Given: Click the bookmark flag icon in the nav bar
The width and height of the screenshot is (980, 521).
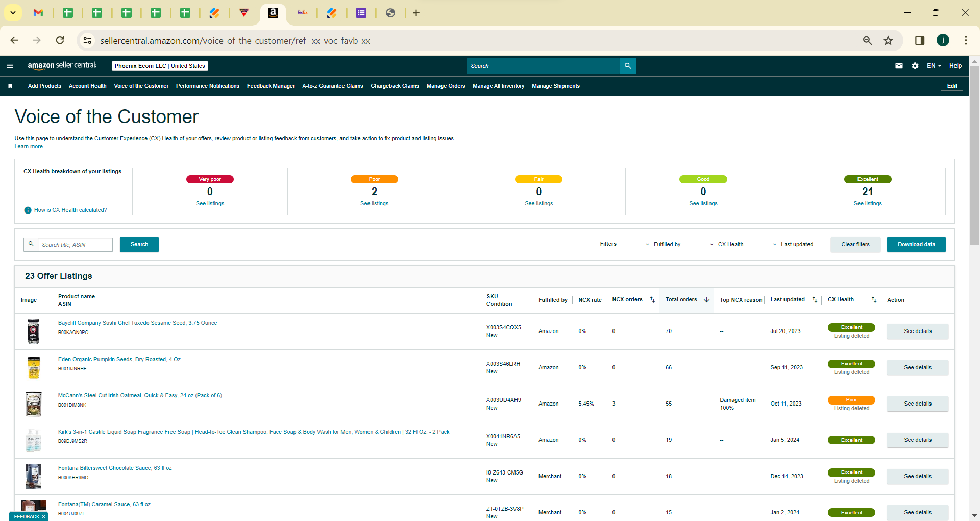Looking at the screenshot, I should [x=10, y=86].
